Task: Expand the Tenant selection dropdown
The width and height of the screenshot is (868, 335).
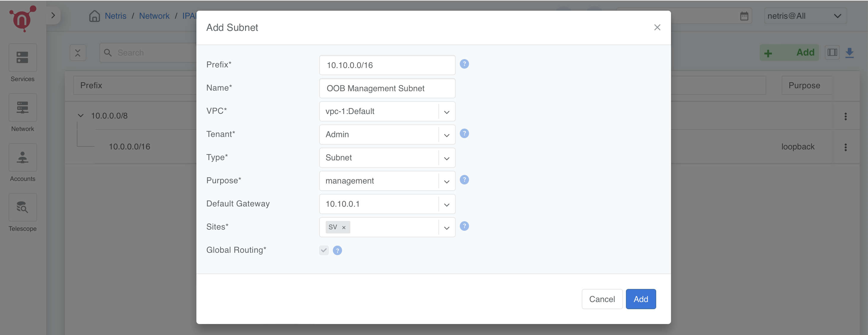Action: click(x=446, y=135)
